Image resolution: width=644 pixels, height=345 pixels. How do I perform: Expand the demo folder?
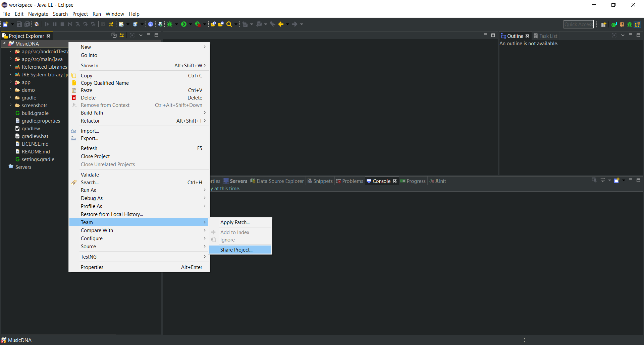(10, 90)
